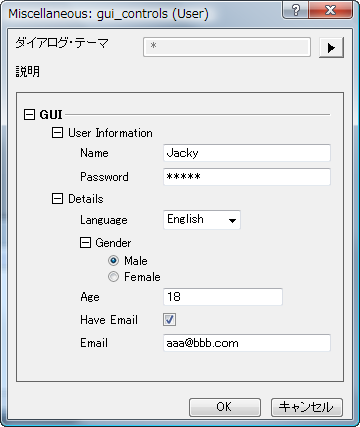Click the Name field containing Jacky
Screen dimensions: 360x427
(247, 153)
